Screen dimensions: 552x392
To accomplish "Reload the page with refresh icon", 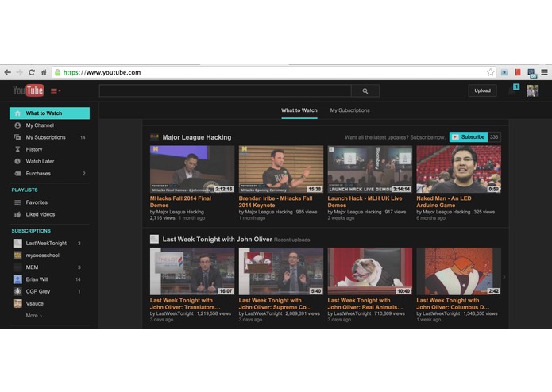I will point(32,72).
